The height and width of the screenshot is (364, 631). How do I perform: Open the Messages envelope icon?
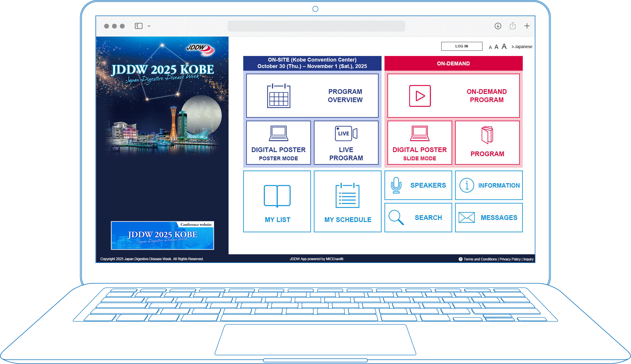tap(466, 217)
